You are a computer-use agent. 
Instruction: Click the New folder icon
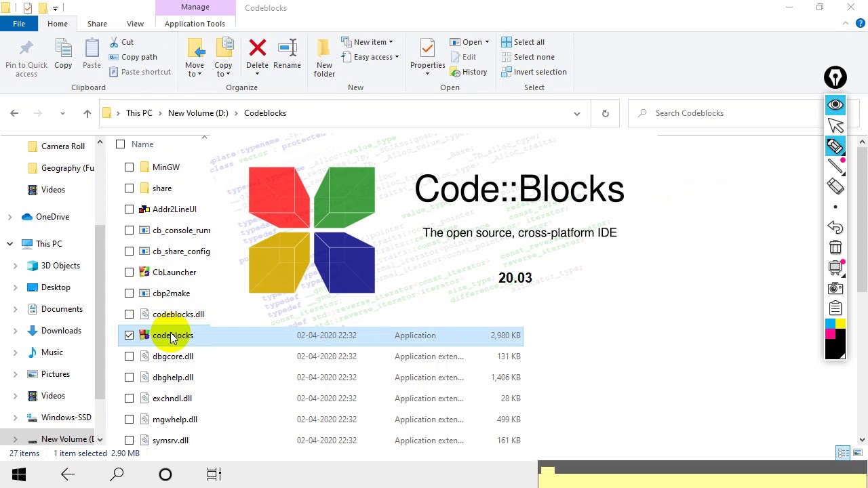pyautogui.click(x=324, y=49)
